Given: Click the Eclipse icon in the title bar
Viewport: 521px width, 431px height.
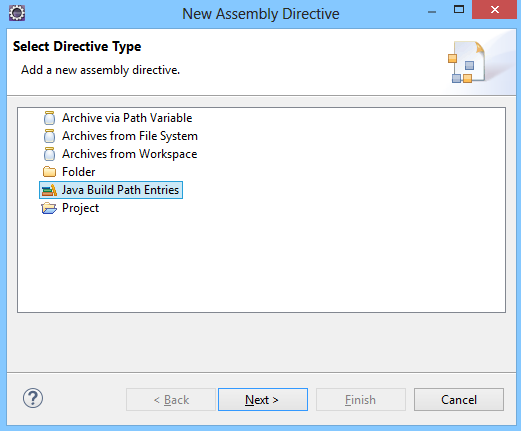Looking at the screenshot, I should [17, 13].
